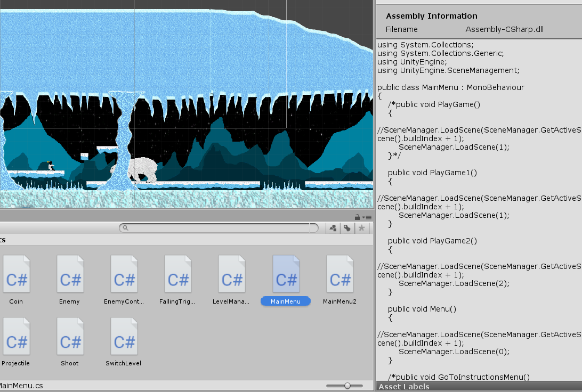This screenshot has width=582, height=392.
Task: Click the Search by Label tag icon
Action: (x=347, y=228)
